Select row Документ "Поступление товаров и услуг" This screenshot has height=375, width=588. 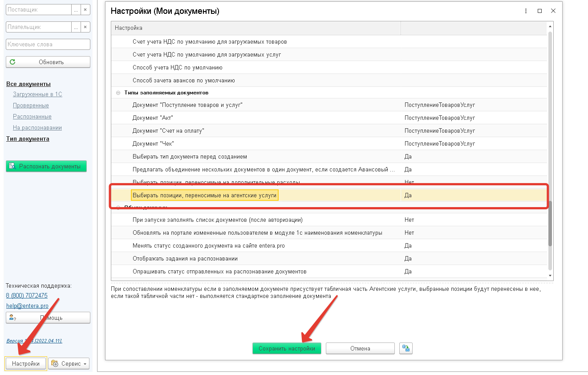click(x=329, y=105)
